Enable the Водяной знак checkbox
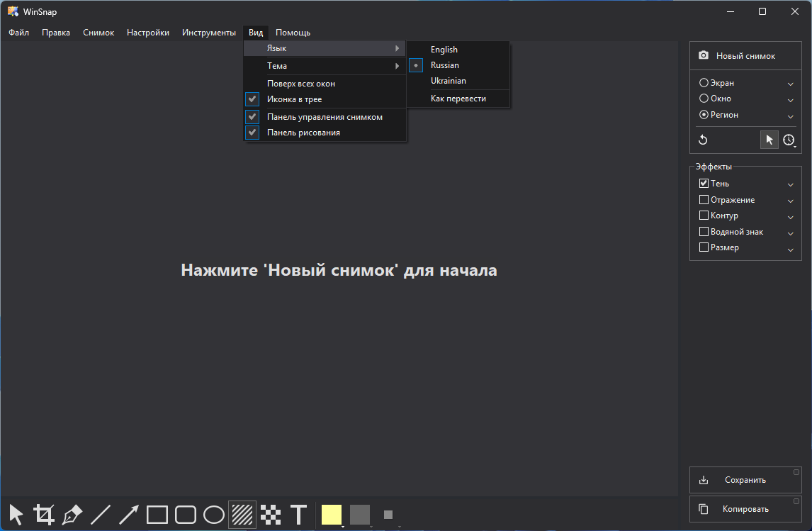812x531 pixels. tap(704, 232)
